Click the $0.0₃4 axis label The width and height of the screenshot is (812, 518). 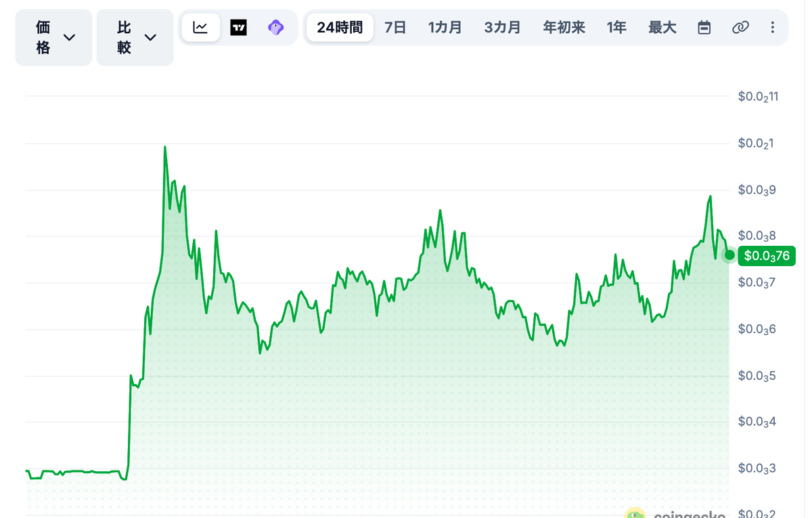tap(756, 422)
